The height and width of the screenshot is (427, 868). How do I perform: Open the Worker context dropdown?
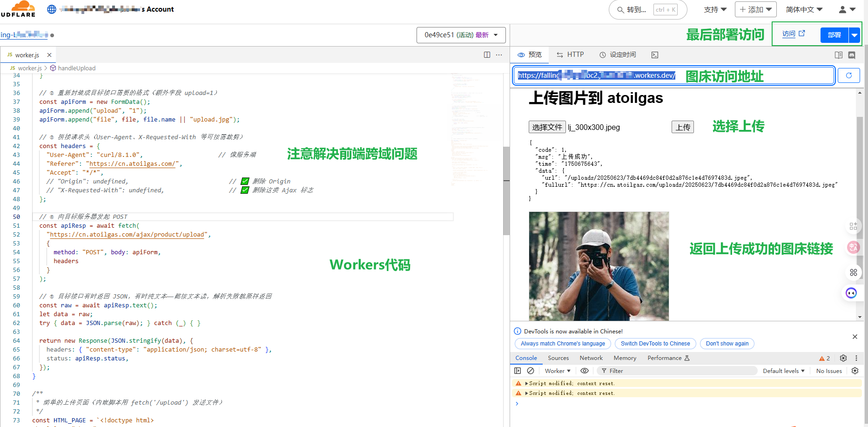pyautogui.click(x=558, y=371)
